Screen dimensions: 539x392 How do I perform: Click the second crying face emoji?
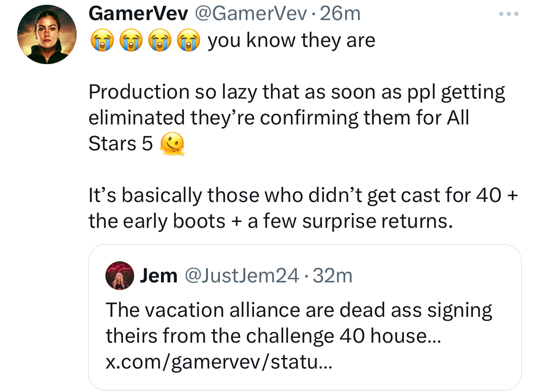click(131, 41)
